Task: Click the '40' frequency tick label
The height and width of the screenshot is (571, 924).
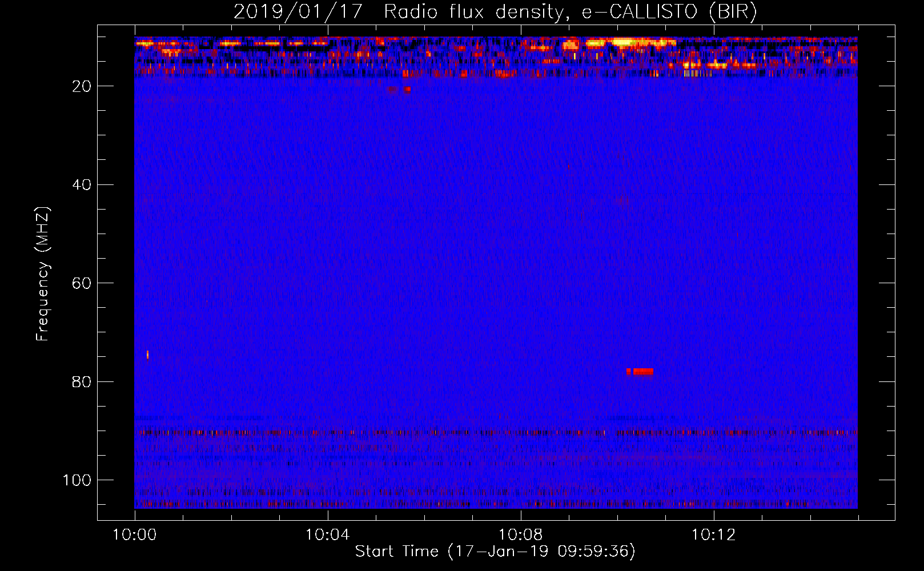Action: point(82,185)
